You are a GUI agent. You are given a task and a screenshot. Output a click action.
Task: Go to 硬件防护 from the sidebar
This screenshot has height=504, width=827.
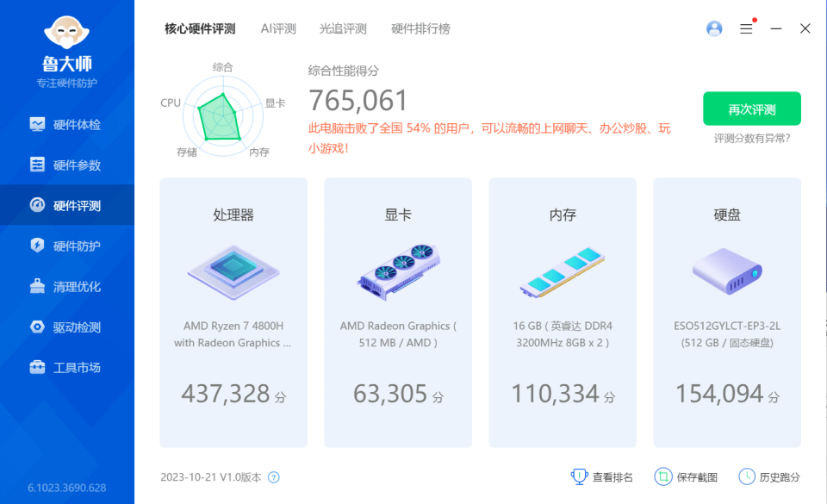(66, 246)
